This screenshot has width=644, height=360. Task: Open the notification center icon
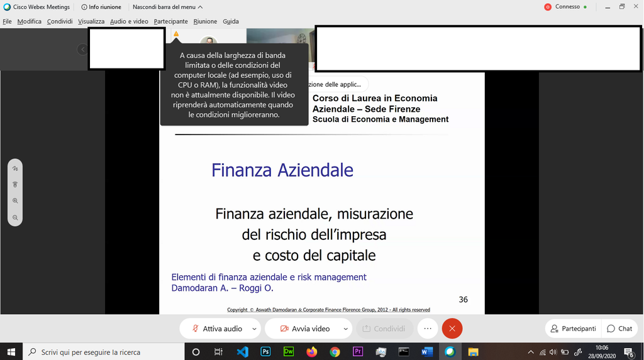tap(629, 352)
